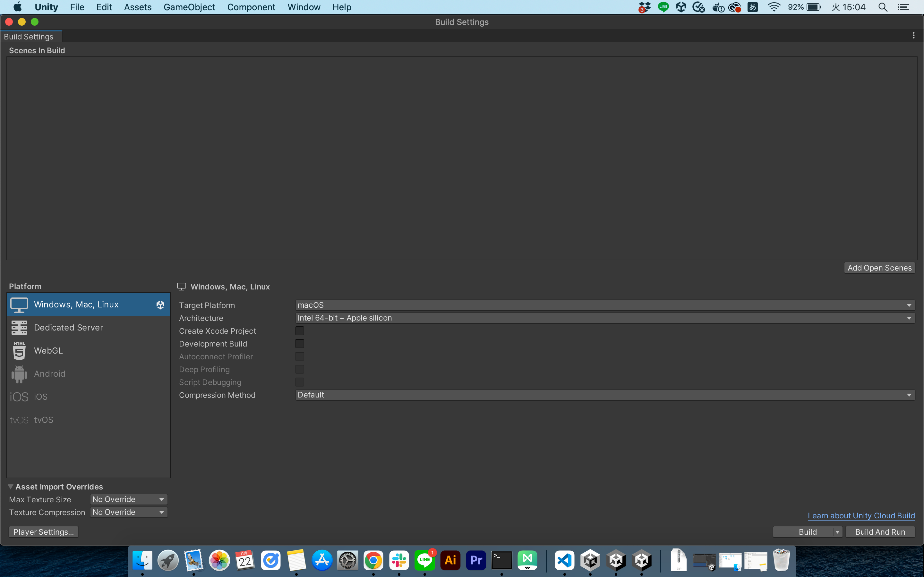
Task: Click the three-dot menu of Build Settings
Action: (x=913, y=36)
